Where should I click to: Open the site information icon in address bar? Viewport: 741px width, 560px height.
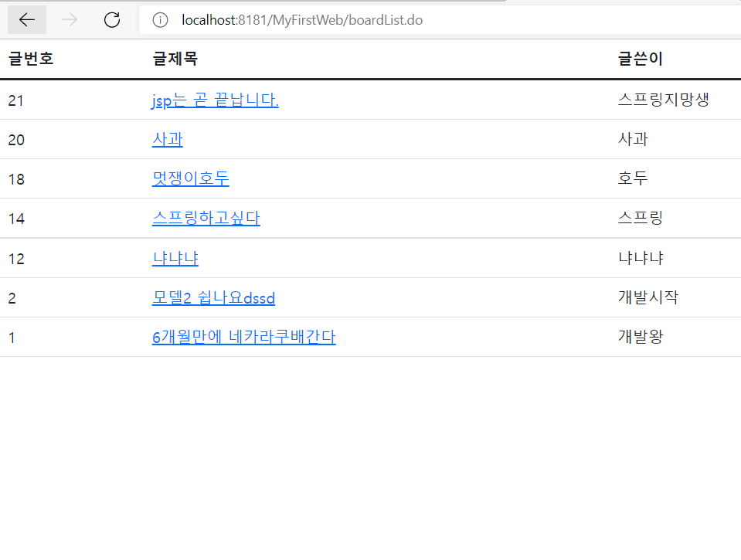[160, 20]
